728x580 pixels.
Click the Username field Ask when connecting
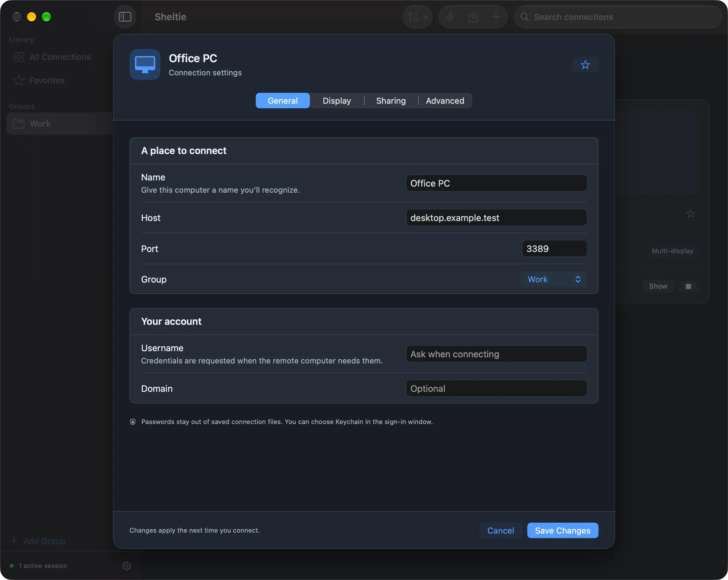[x=496, y=354]
